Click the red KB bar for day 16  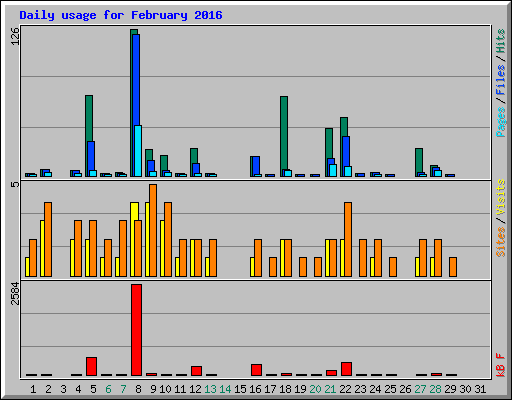(x=256, y=370)
